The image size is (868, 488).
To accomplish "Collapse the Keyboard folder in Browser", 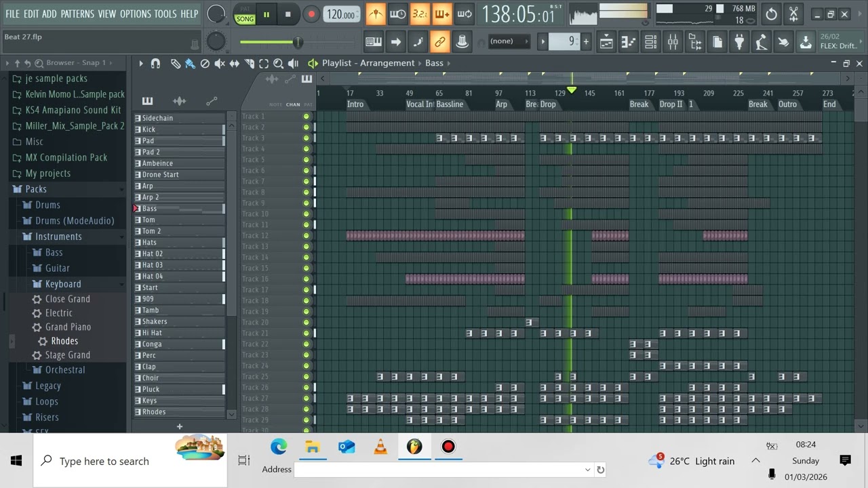I will click(x=63, y=284).
